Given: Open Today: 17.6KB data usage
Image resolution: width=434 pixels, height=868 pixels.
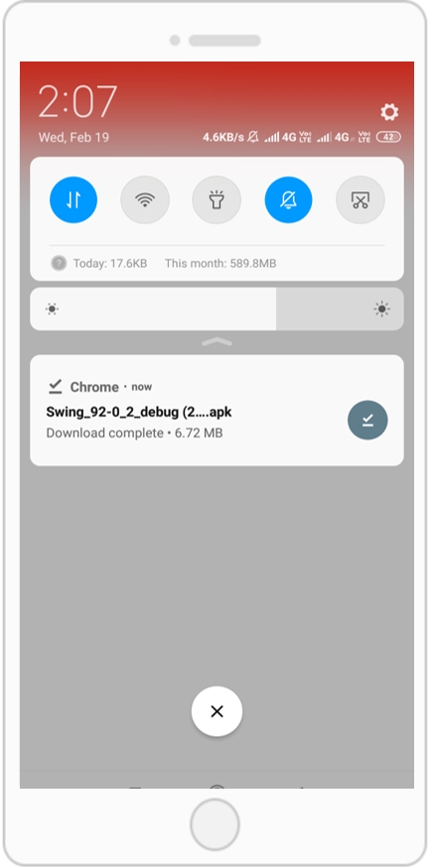Looking at the screenshot, I should [110, 264].
